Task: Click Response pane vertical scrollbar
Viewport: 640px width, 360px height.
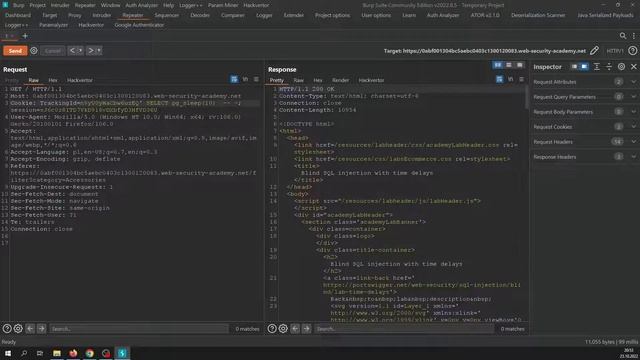Action: [527, 98]
